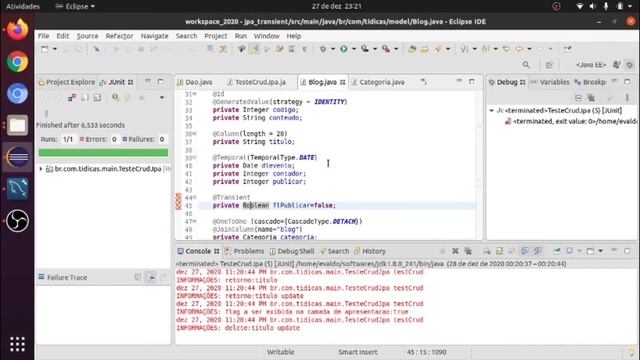Open the Window menu
This screenshot has height=360, width=640.
click(x=267, y=36)
